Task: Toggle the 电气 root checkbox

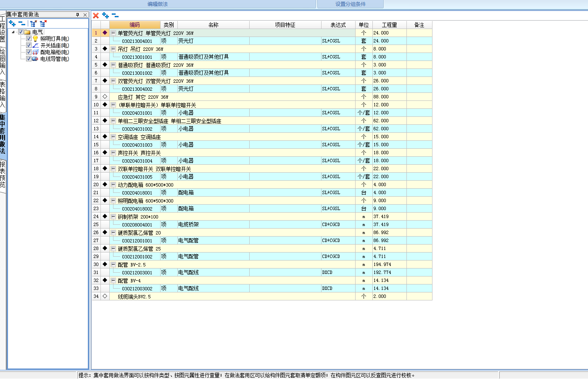Action: [21, 32]
